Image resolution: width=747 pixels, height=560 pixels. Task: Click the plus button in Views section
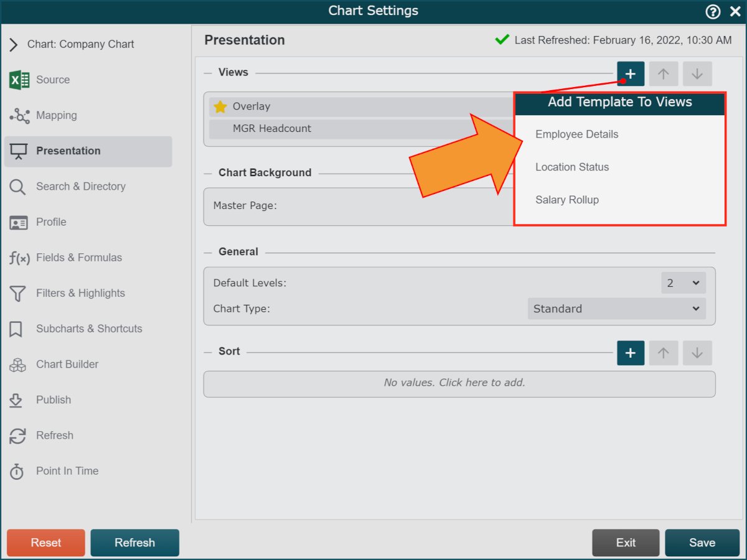(631, 74)
